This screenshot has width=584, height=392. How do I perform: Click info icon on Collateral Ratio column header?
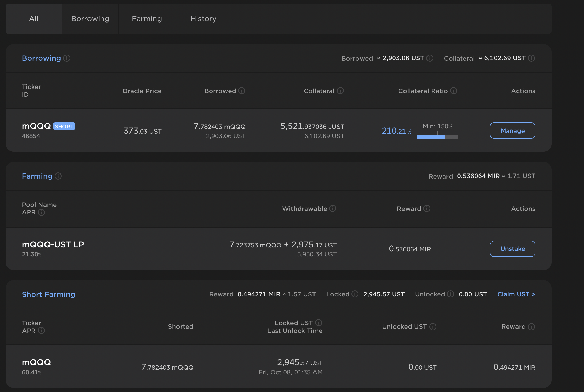454,91
